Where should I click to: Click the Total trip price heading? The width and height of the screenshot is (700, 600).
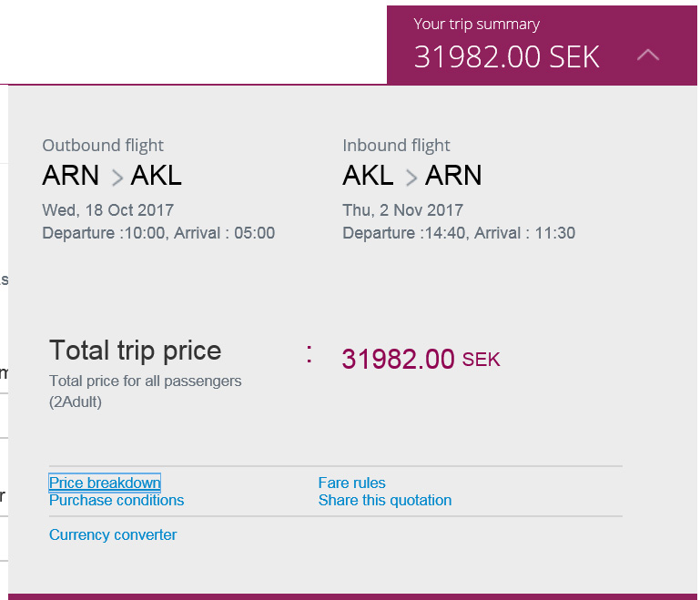pyautogui.click(x=135, y=351)
